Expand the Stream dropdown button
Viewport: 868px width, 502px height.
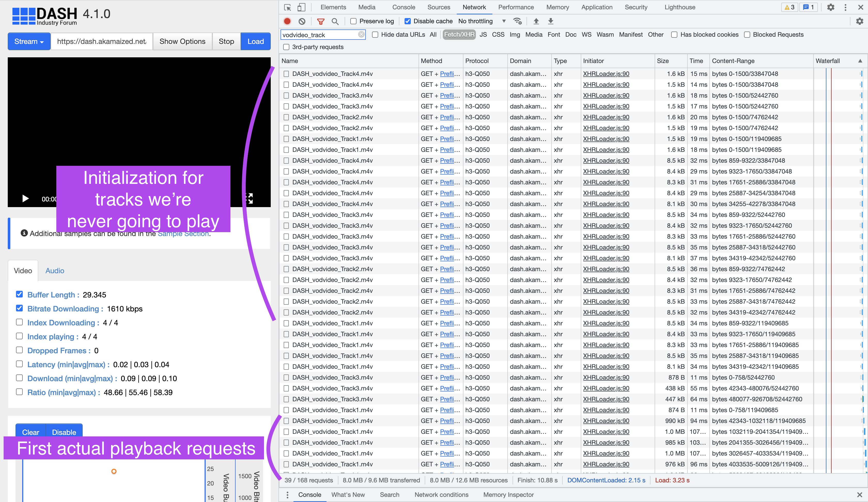pyautogui.click(x=29, y=41)
